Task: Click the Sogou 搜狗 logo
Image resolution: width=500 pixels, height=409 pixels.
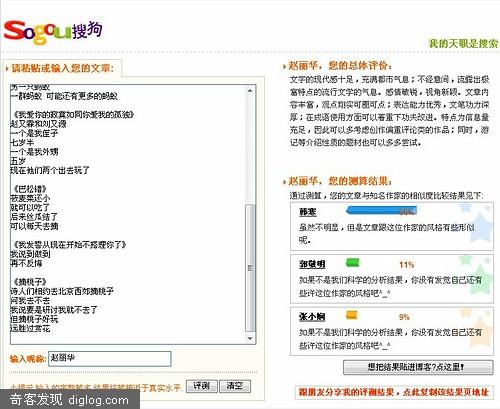Action: click(x=53, y=32)
